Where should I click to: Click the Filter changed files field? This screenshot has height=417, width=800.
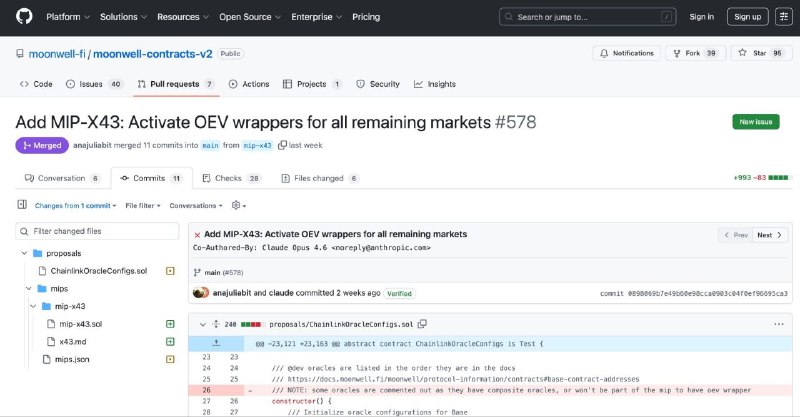pyautogui.click(x=98, y=231)
